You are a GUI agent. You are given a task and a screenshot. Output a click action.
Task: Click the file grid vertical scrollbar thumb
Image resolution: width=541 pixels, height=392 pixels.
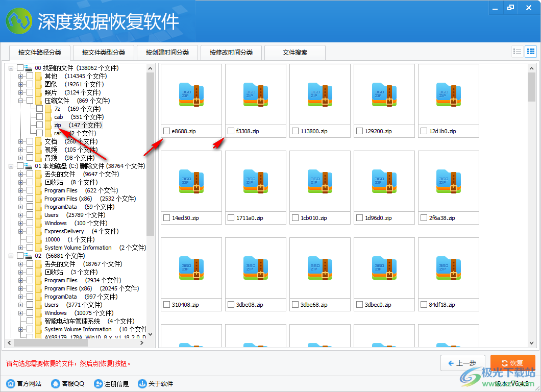(531, 87)
